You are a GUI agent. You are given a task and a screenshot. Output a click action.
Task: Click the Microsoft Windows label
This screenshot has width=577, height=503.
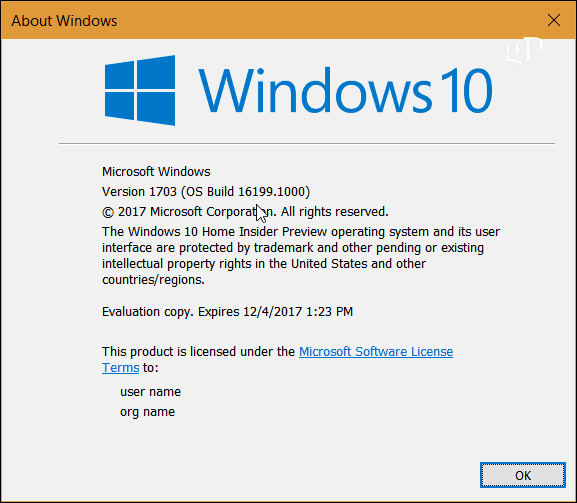(x=156, y=171)
